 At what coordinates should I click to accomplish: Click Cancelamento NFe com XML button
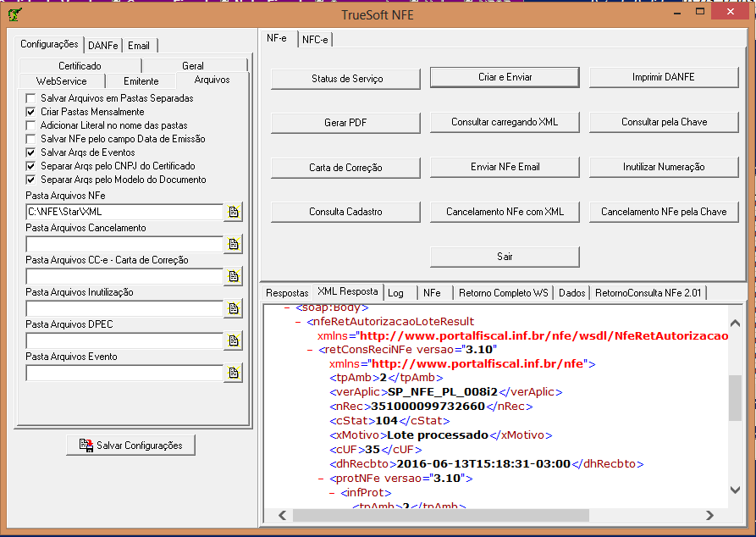point(505,212)
